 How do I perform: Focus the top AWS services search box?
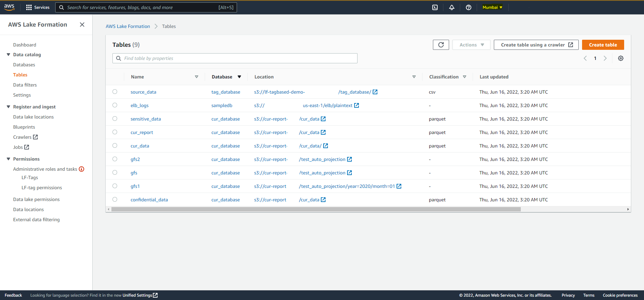pyautogui.click(x=146, y=7)
